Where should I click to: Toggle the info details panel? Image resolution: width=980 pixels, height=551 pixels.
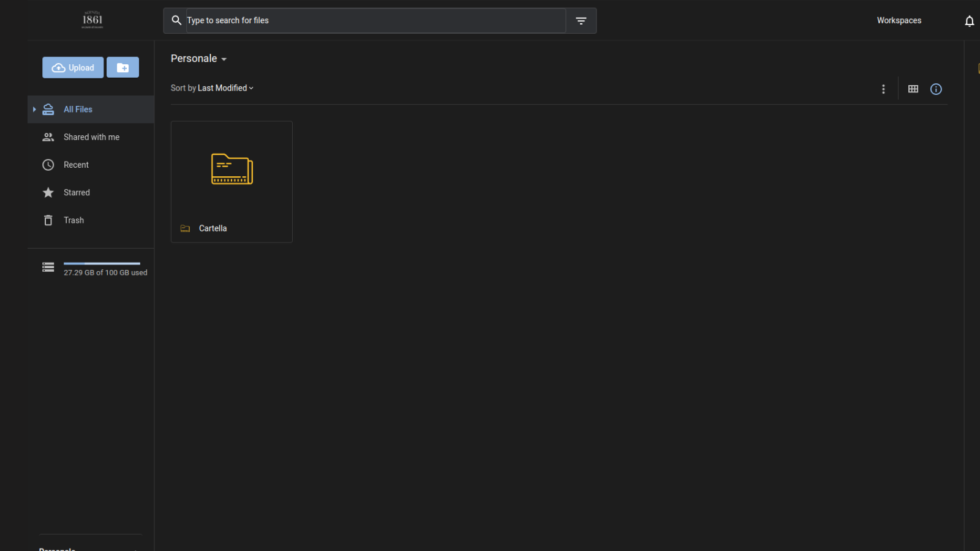(935, 89)
